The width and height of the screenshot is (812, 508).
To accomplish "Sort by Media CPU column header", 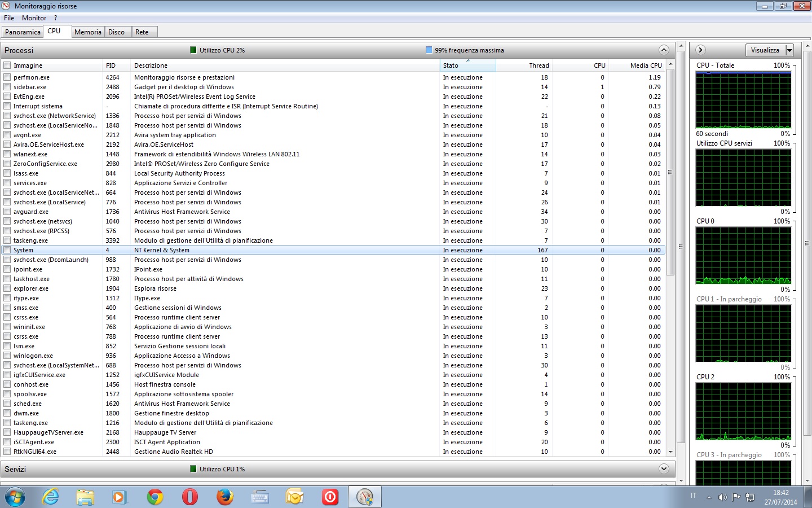I will click(x=637, y=65).
